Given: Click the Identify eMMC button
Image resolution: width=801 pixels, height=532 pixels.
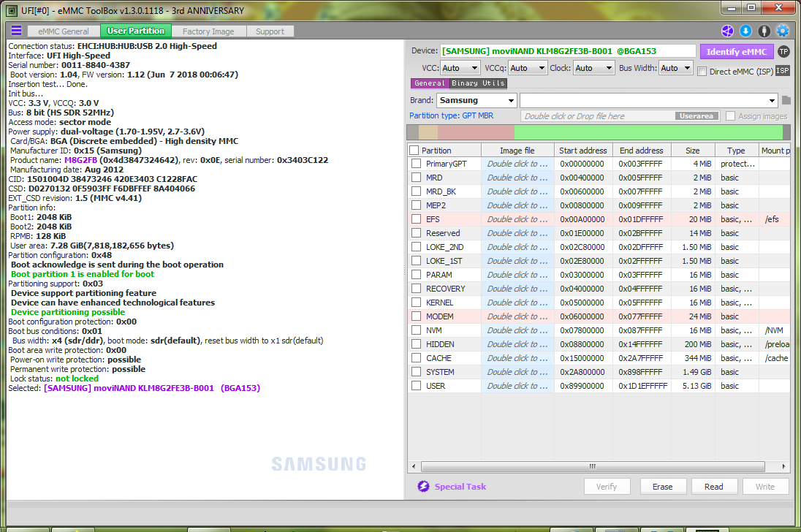Looking at the screenshot, I should pos(736,52).
